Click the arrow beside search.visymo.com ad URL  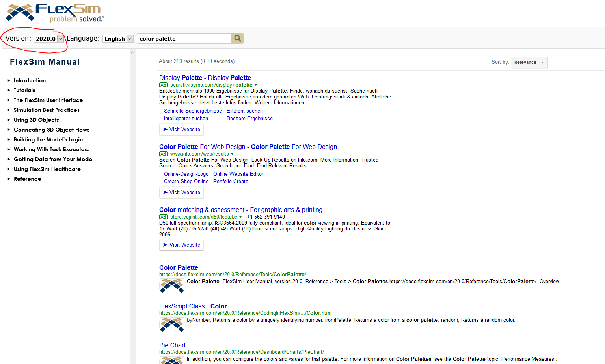point(256,85)
